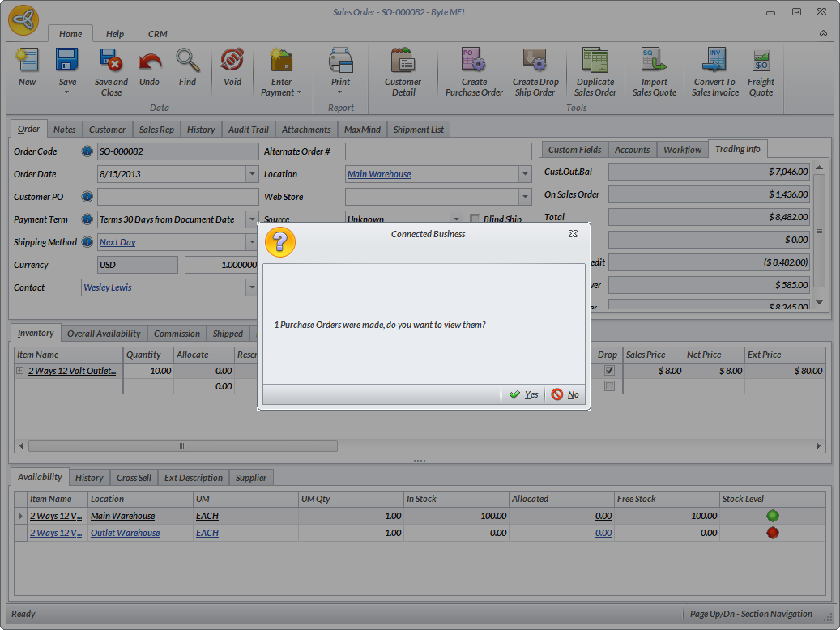Open the Audit Trail tab
This screenshot has width=840, height=630.
click(248, 130)
